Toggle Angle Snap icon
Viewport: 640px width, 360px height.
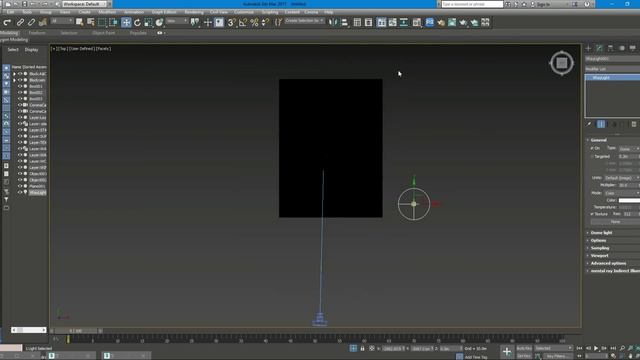pyautogui.click(x=243, y=22)
